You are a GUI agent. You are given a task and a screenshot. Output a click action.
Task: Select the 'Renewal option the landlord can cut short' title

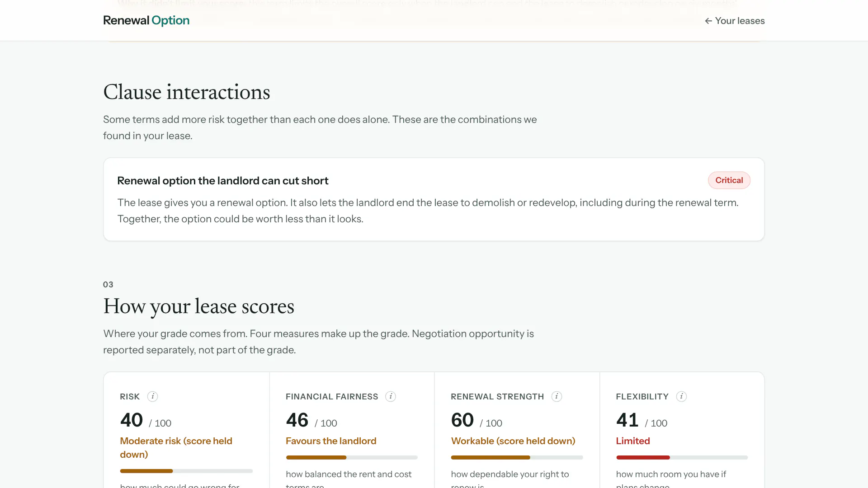[x=222, y=181]
